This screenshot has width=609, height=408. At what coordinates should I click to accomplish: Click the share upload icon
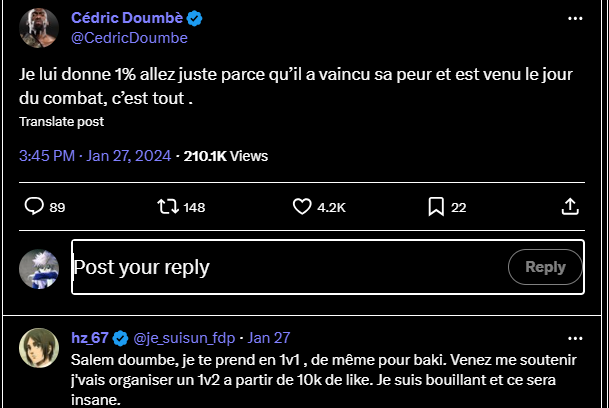point(570,207)
